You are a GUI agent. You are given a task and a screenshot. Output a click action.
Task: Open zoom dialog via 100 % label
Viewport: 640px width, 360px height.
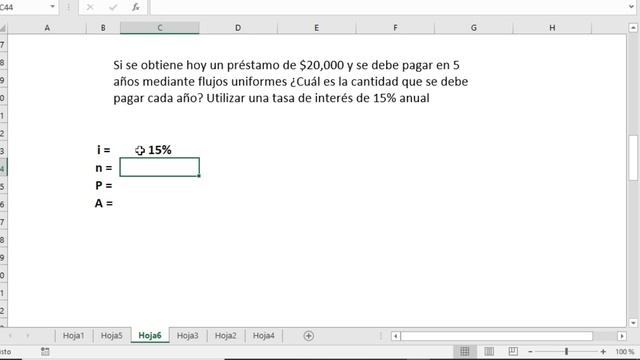625,351
